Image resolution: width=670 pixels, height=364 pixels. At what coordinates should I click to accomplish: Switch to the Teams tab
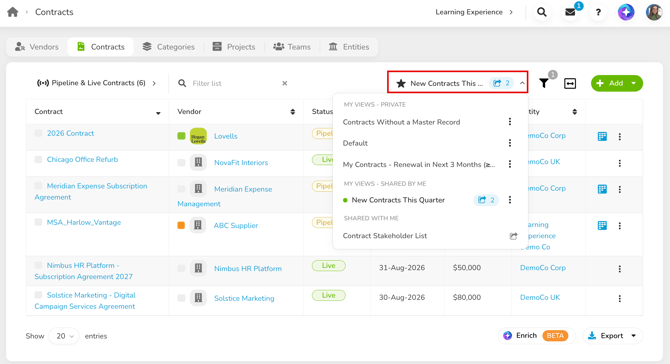coord(292,47)
